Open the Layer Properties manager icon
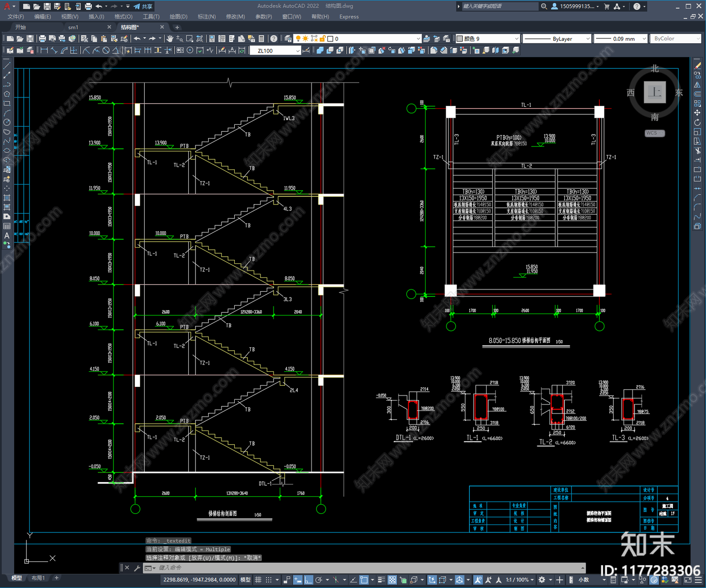The width and height of the screenshot is (706, 588). click(x=288, y=39)
